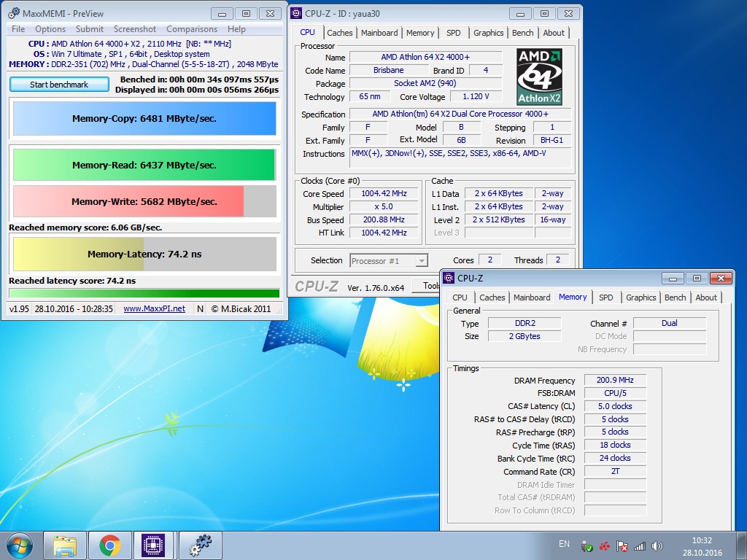
Task: Open the network signal tray icon
Action: [639, 546]
